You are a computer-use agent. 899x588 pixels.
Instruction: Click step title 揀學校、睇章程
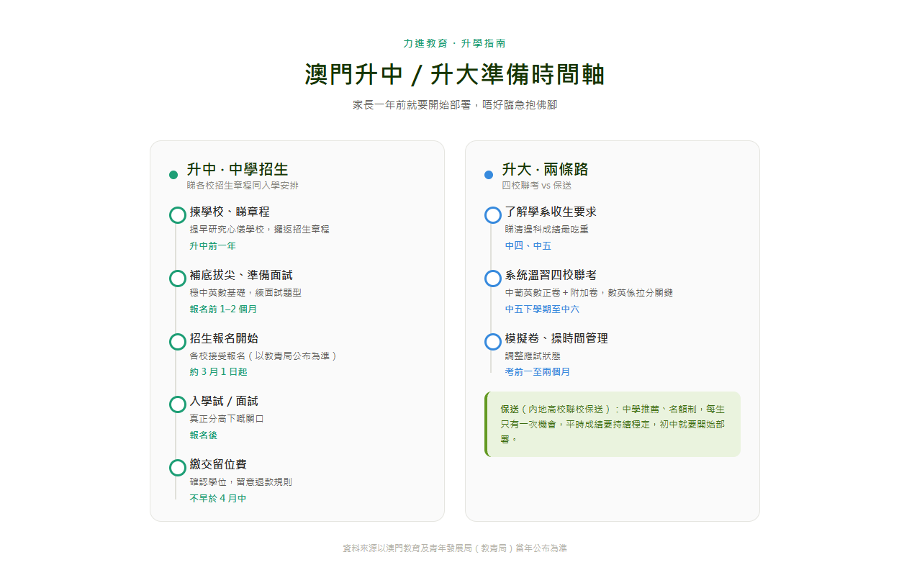click(x=230, y=212)
